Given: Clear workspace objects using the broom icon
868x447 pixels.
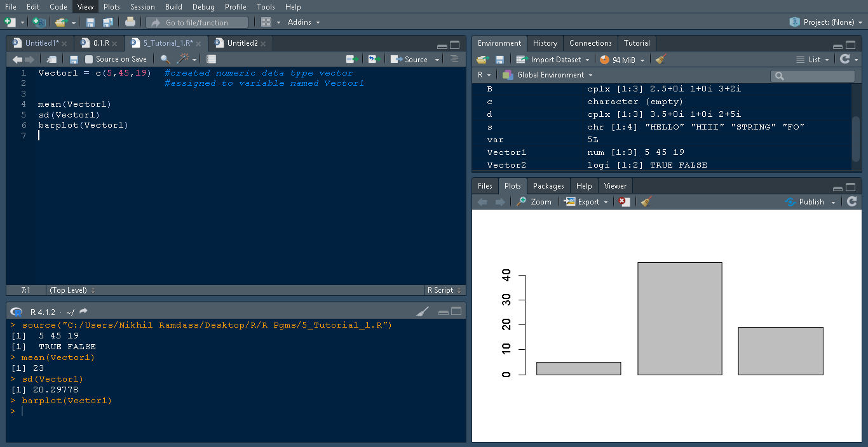Looking at the screenshot, I should point(659,59).
